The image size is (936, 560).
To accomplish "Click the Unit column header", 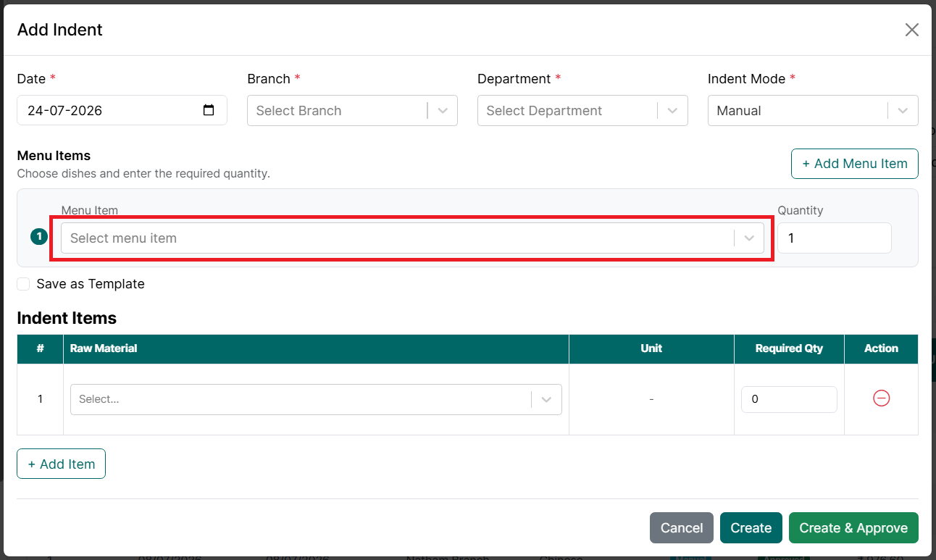I will click(x=651, y=348).
